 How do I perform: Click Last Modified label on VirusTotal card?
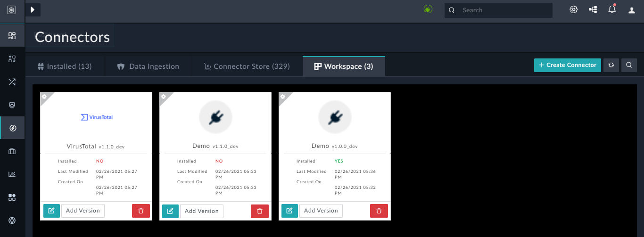[x=73, y=172]
